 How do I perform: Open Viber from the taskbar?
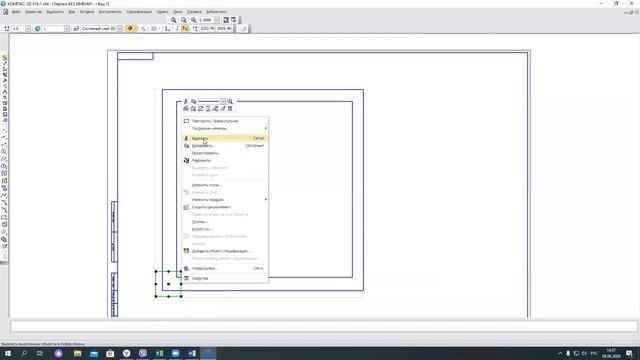coord(143,353)
